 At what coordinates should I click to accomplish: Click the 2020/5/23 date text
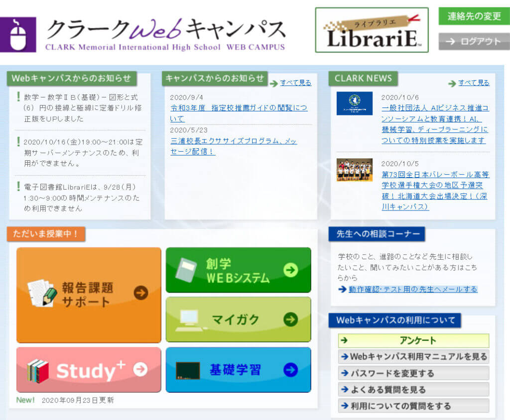(x=189, y=130)
